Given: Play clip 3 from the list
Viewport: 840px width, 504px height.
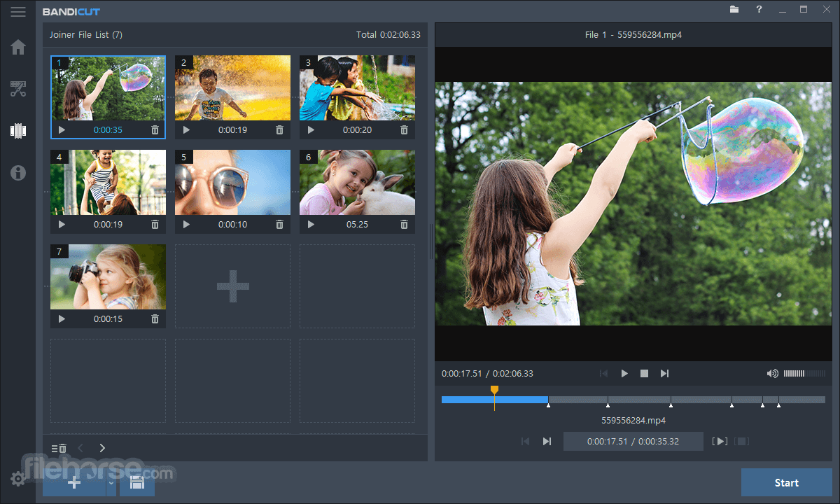Looking at the screenshot, I should [311, 130].
